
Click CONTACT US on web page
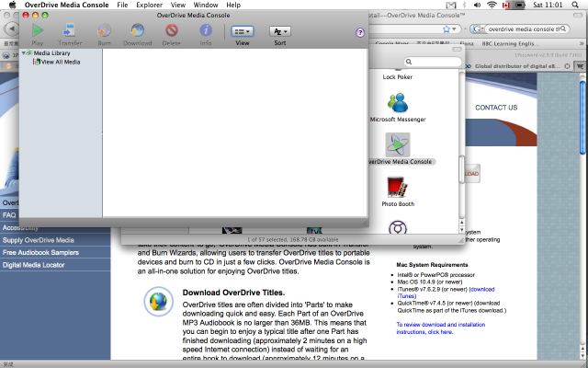click(496, 108)
